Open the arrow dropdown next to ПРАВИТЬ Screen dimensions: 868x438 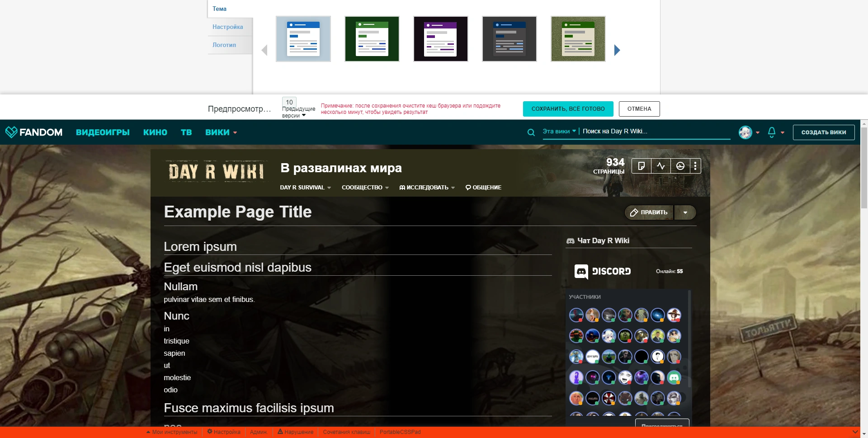[685, 212]
